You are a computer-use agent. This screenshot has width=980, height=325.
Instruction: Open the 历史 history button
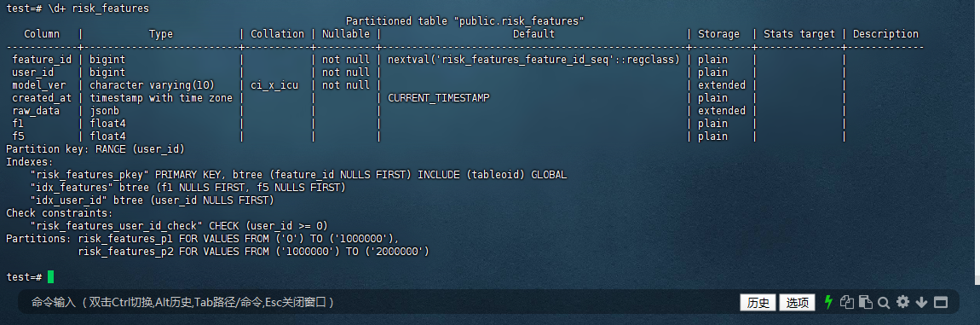coord(758,303)
